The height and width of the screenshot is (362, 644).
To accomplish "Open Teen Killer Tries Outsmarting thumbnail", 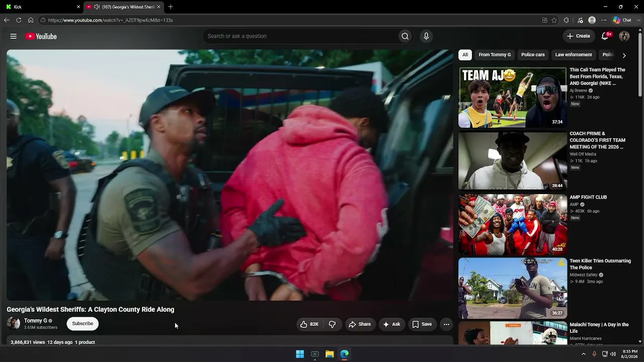I will [x=513, y=288].
